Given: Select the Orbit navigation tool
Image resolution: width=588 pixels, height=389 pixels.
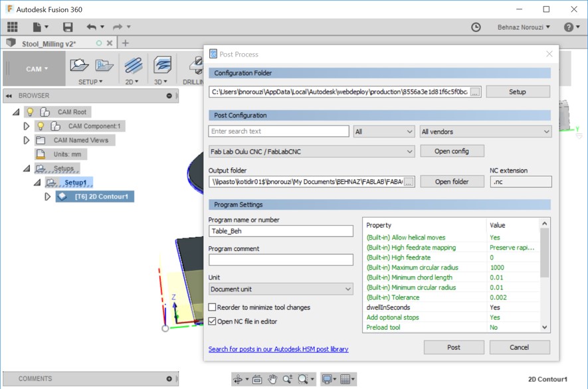Looking at the screenshot, I should [238, 379].
